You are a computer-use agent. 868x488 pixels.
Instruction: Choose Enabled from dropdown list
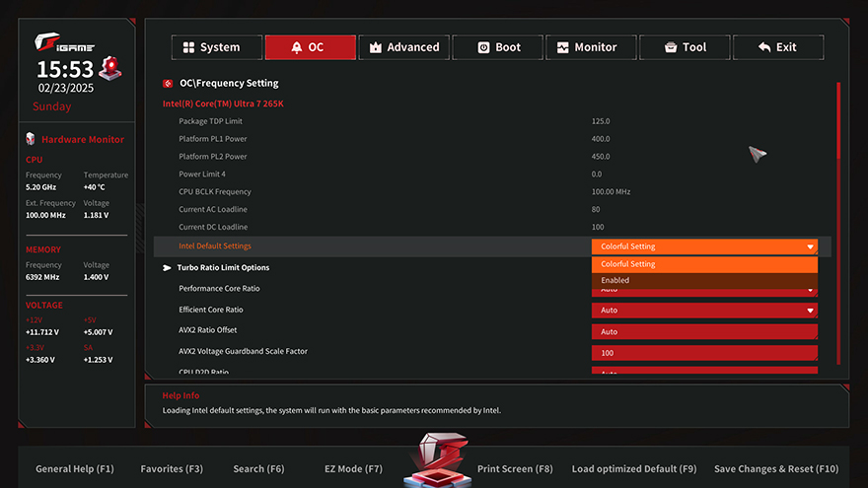click(704, 280)
